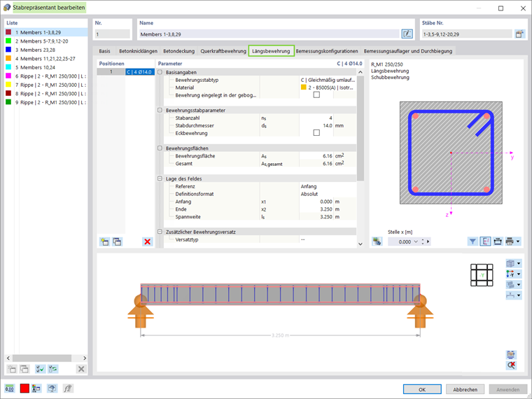Click the select members icon next to Stäbe Nr.
The image size is (532, 399).
tap(519, 34)
